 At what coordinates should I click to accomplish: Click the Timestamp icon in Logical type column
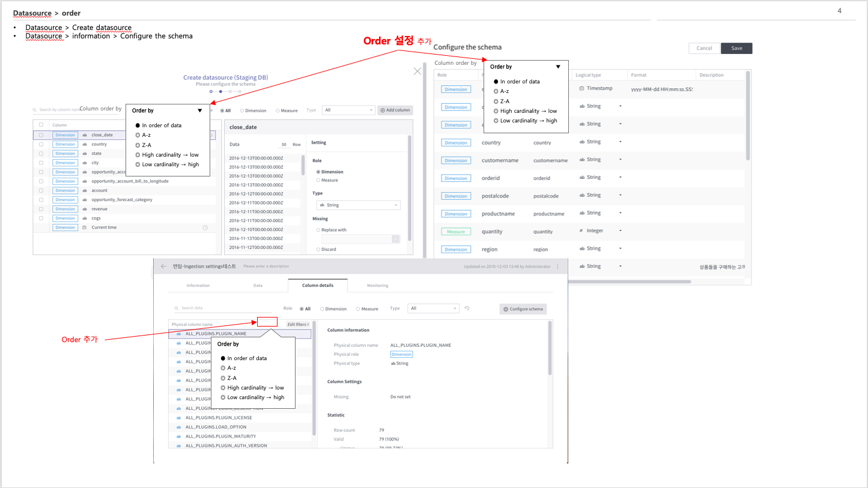pos(581,88)
